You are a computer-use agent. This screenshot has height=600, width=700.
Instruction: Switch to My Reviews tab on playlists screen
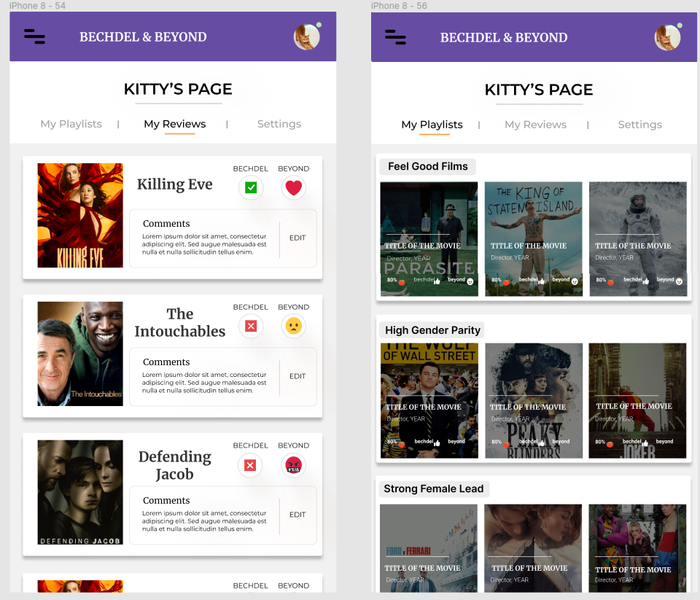point(535,125)
